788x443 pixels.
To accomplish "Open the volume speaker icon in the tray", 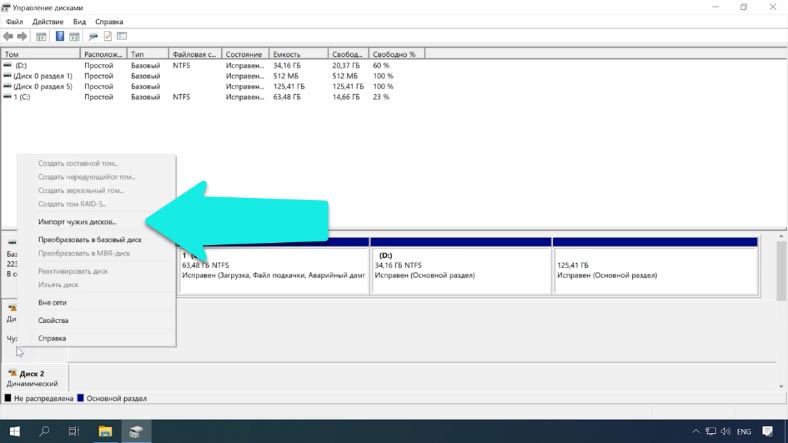I will click(726, 431).
